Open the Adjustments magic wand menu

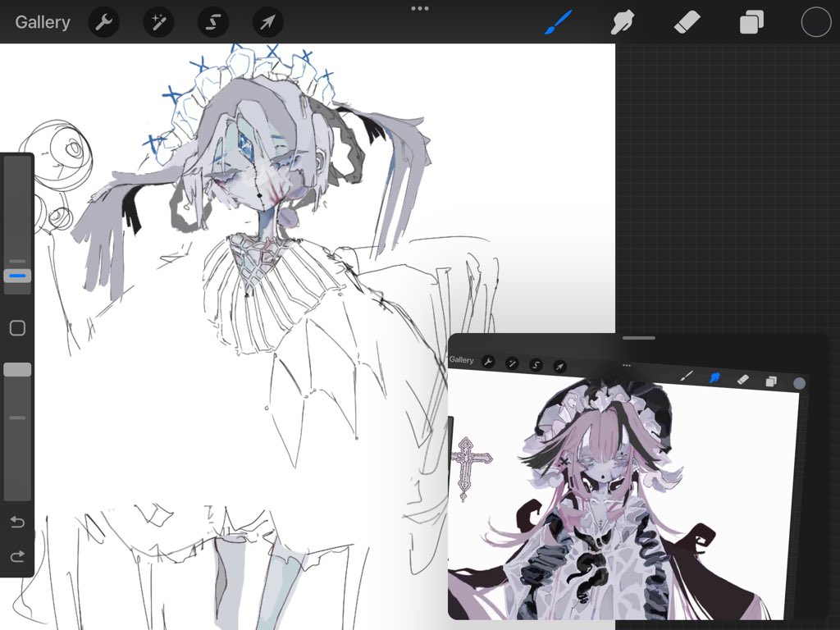tap(158, 22)
